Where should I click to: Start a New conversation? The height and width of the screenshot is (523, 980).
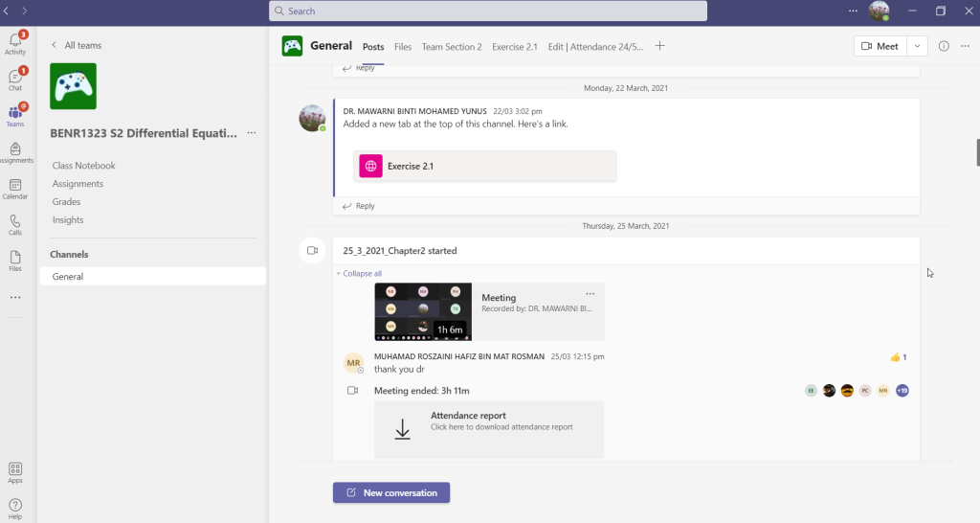pyautogui.click(x=391, y=492)
